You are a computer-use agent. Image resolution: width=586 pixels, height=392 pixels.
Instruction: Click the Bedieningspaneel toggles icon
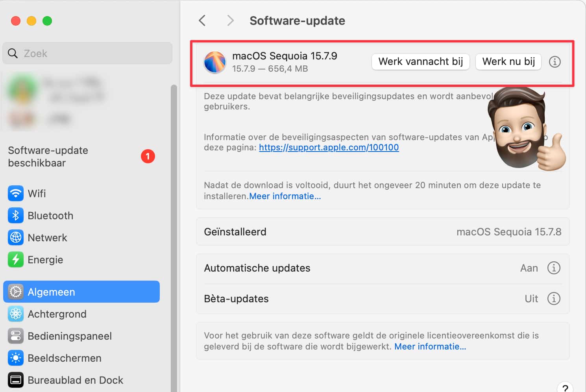coord(16,336)
